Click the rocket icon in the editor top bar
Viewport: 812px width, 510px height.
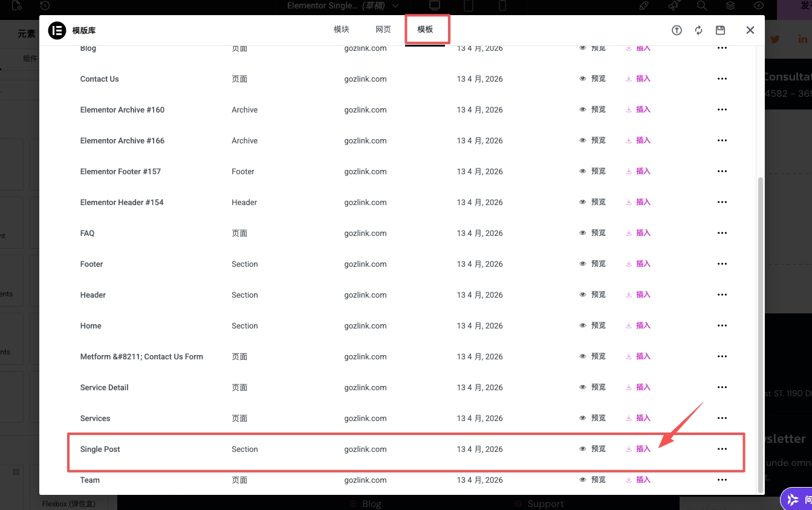coord(645,5)
